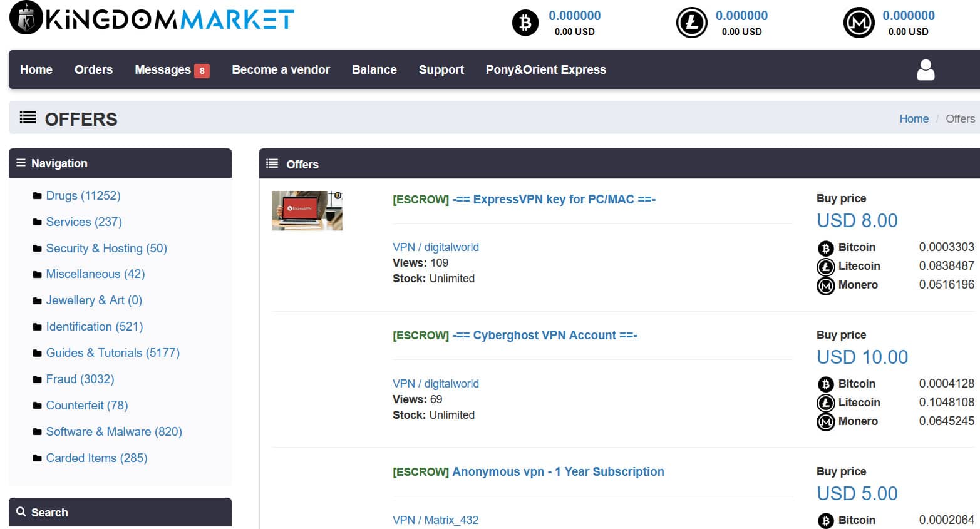Click the Kingdom Market shield logo
The width and height of the screenshot is (980, 529).
coord(26,18)
